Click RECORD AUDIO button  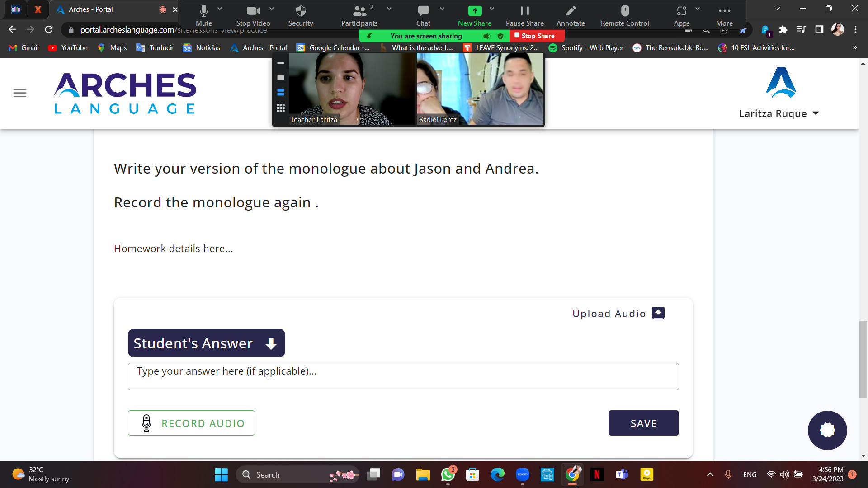click(191, 423)
